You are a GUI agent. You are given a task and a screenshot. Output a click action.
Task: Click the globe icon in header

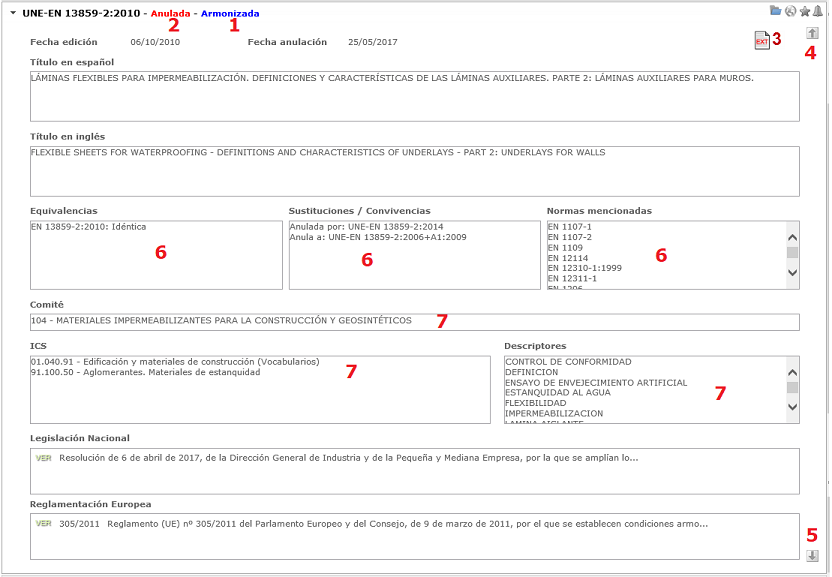point(789,11)
